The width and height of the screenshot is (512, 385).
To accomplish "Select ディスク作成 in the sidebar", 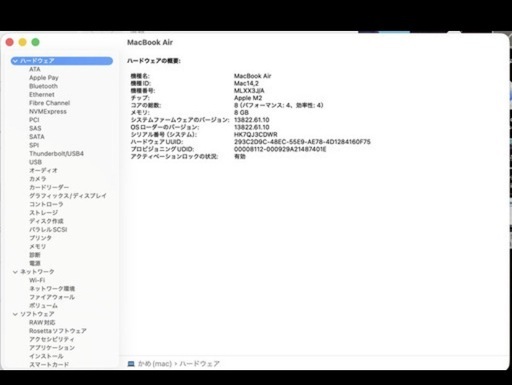I will click(x=46, y=221).
